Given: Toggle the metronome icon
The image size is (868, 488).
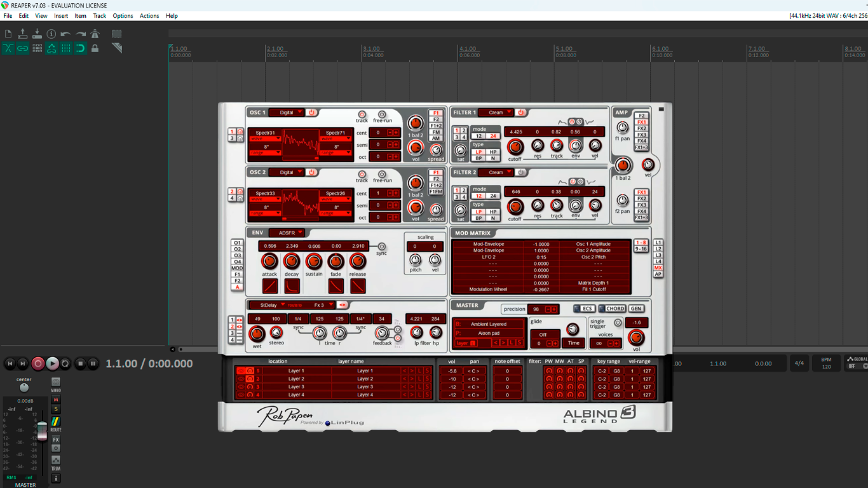Looking at the screenshot, I should pos(95,34).
